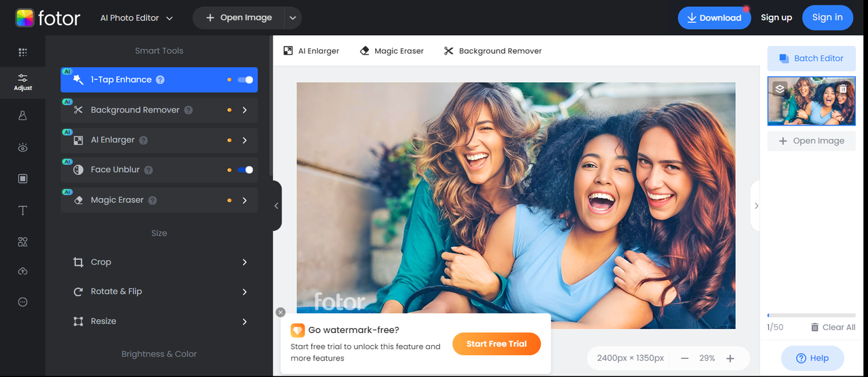Click the image storage progress bar
This screenshot has width=868, height=377.
point(811,315)
